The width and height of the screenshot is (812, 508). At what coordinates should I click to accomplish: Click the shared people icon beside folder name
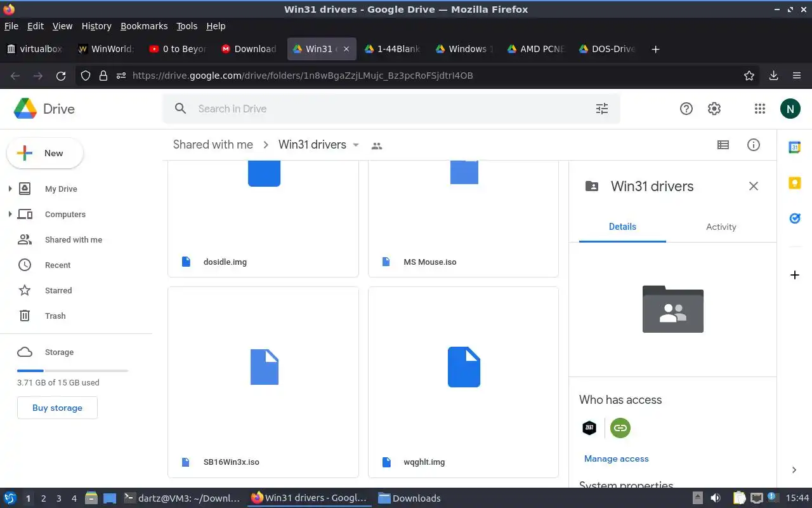pos(377,145)
